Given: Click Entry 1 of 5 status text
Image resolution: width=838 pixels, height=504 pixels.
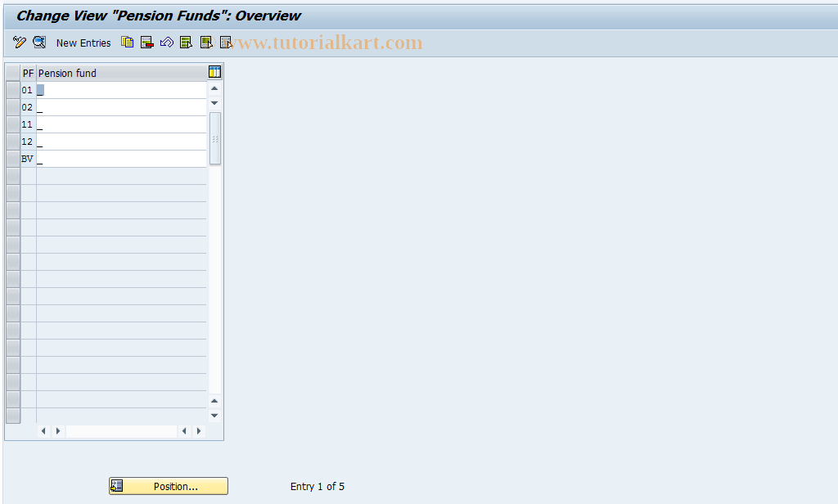Looking at the screenshot, I should [x=318, y=486].
